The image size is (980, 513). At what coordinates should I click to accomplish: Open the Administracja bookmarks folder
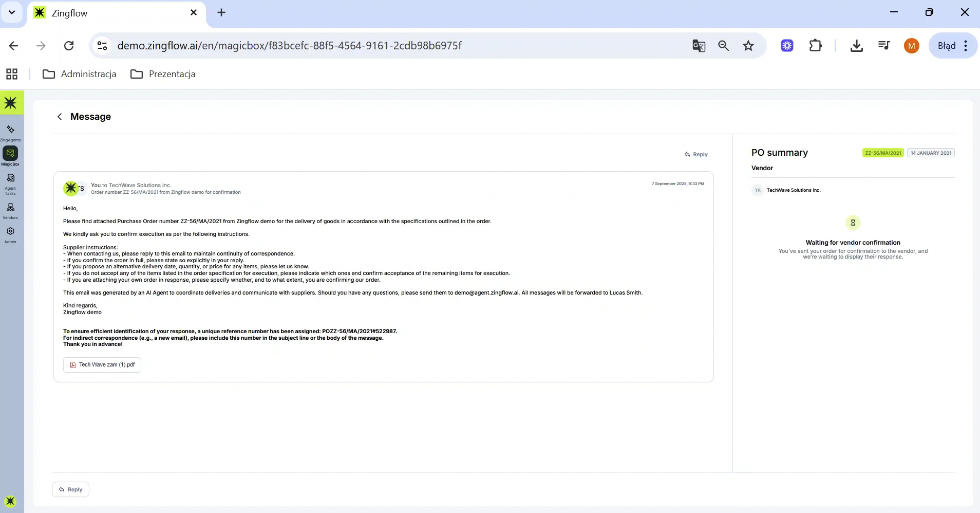click(80, 74)
